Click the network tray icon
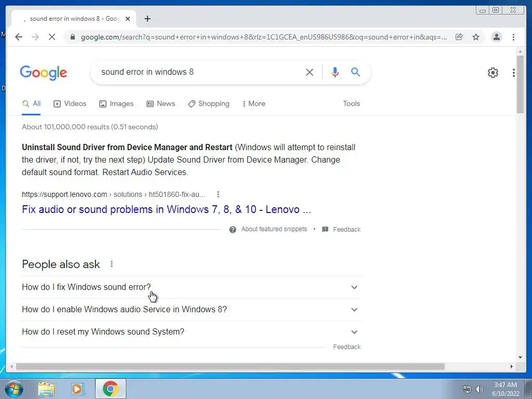The image size is (532, 399). click(467, 389)
